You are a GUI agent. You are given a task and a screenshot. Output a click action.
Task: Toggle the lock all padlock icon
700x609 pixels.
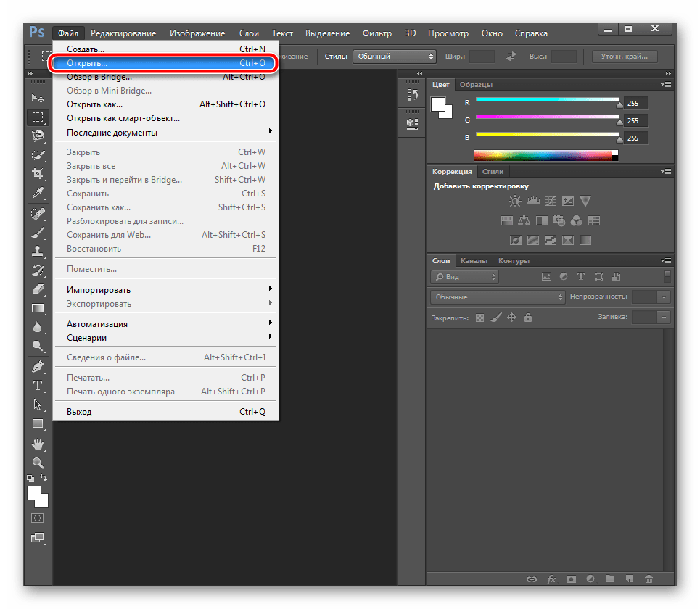(x=528, y=318)
